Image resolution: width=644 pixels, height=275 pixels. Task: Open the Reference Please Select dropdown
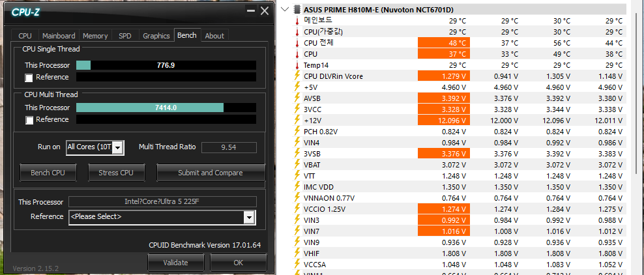pyautogui.click(x=248, y=217)
